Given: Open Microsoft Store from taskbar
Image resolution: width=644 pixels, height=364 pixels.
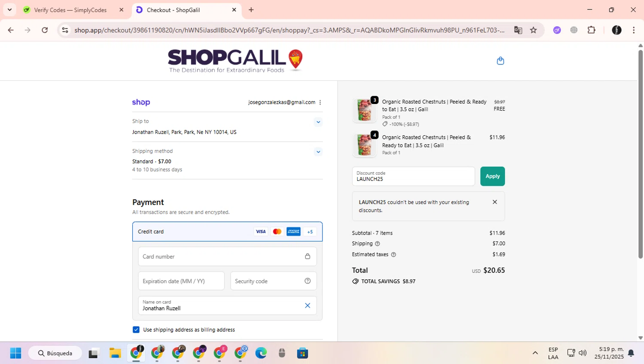Looking at the screenshot, I should (x=303, y=353).
